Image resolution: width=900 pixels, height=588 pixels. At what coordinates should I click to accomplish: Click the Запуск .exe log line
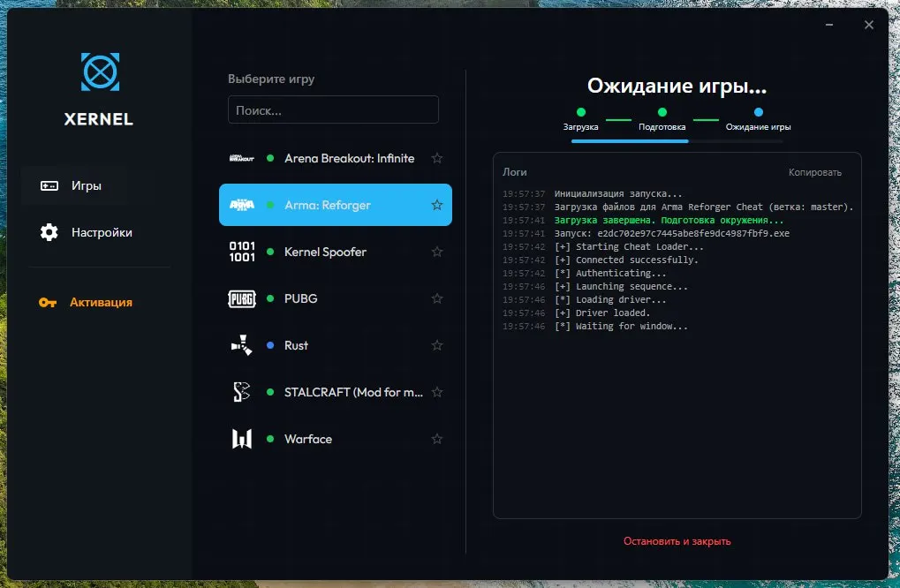671,233
